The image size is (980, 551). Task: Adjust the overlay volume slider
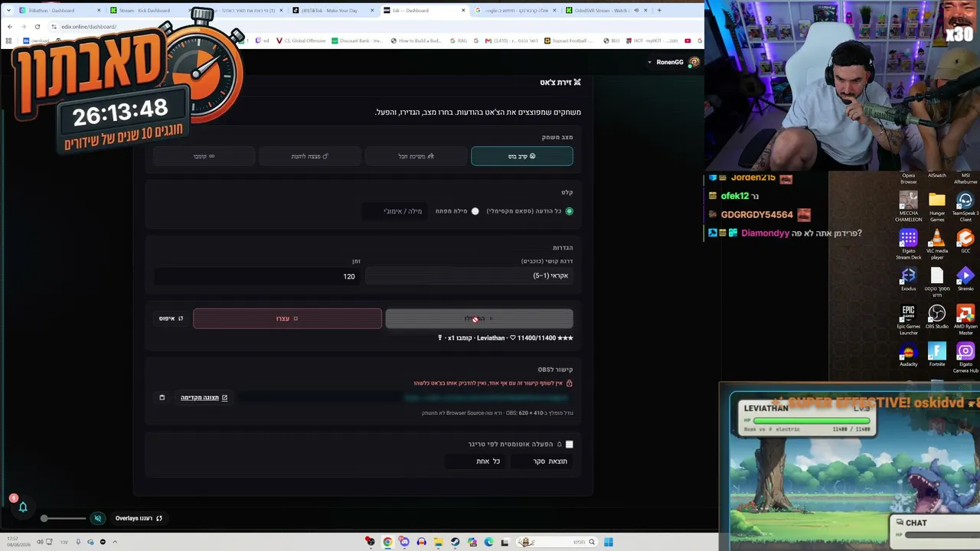pos(64,518)
